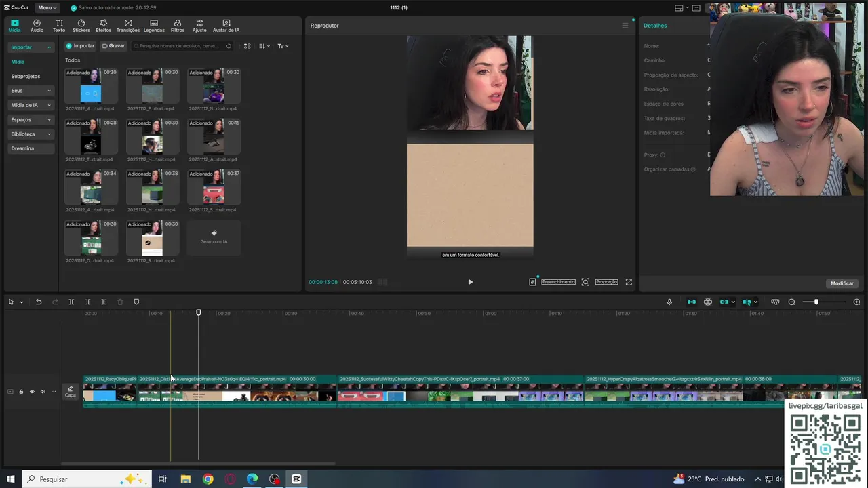Open the player panel menu icon
Viewport: 868px width, 488px height.
pos(625,26)
